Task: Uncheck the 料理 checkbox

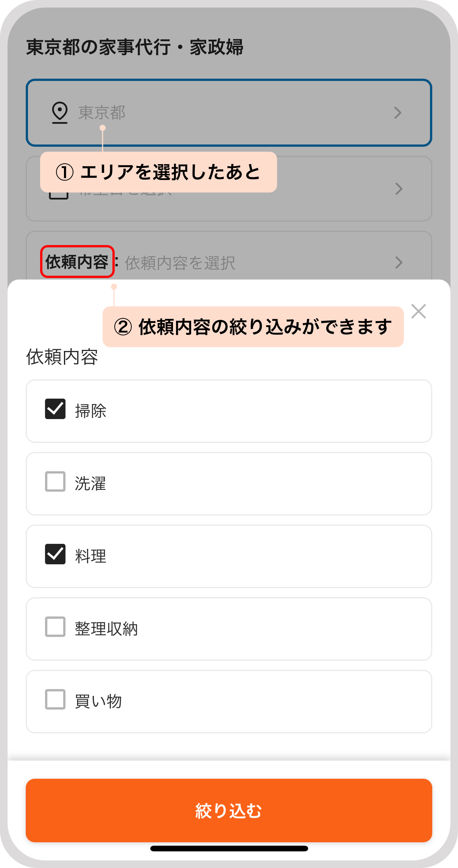Action: point(55,554)
